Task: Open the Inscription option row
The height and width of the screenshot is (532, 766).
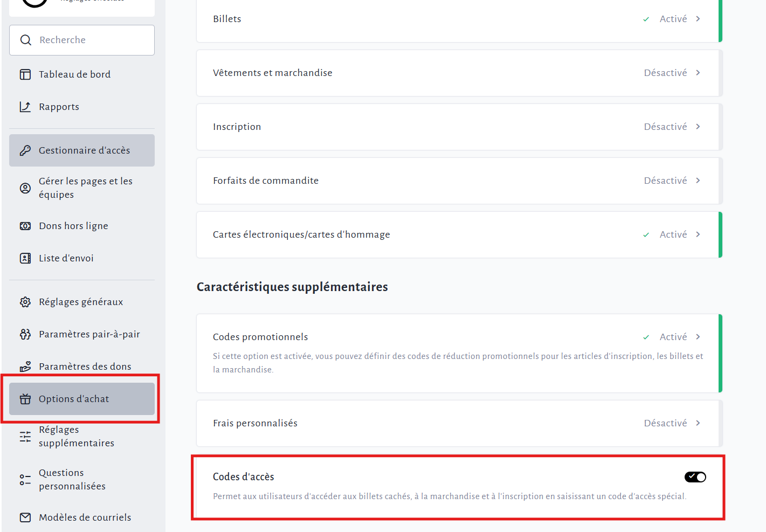Action: (458, 127)
